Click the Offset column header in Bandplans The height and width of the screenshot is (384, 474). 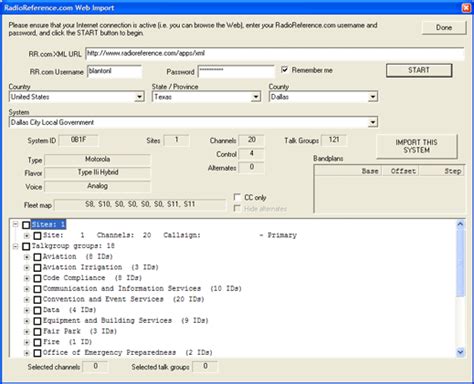point(400,171)
